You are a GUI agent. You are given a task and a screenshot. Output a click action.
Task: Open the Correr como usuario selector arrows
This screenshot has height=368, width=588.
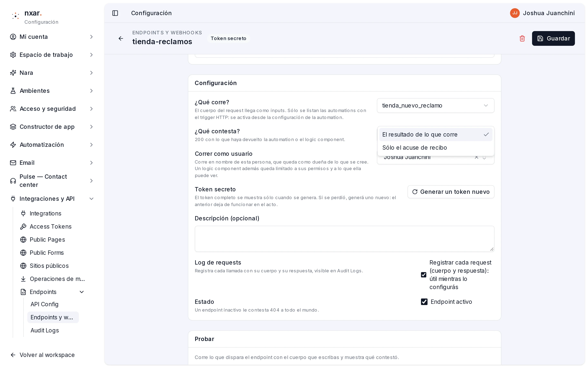click(x=484, y=158)
